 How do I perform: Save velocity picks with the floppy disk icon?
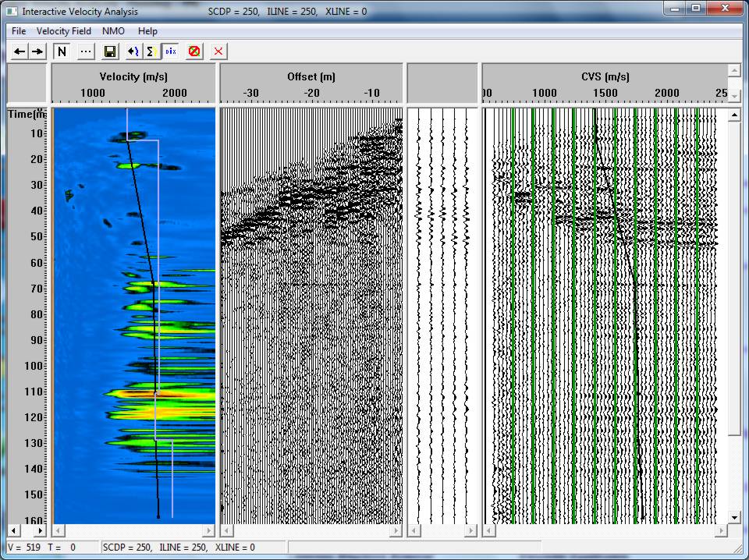110,51
